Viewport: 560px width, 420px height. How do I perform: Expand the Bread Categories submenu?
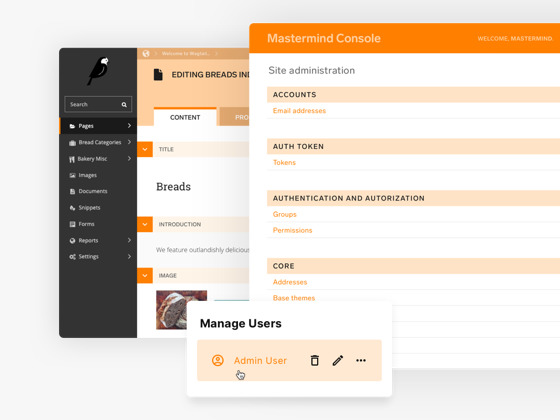[129, 142]
